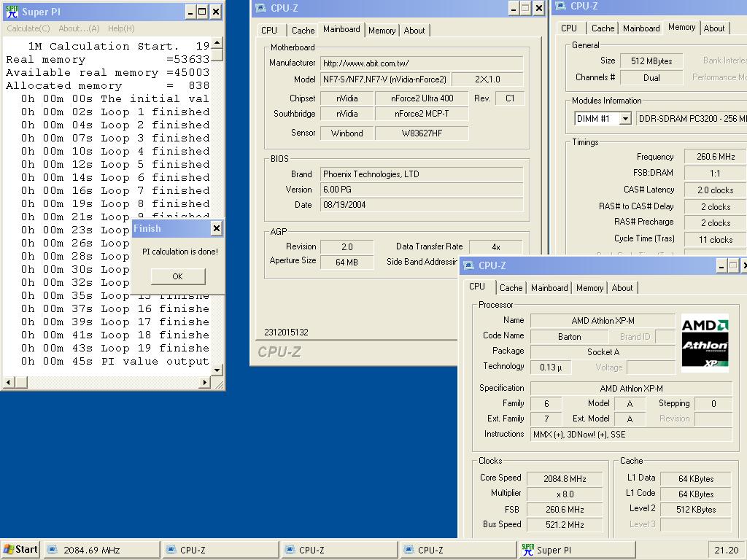Click the Super PI vertical scrollbar up arrow
Viewport: 747px width, 560px height.
(x=217, y=43)
